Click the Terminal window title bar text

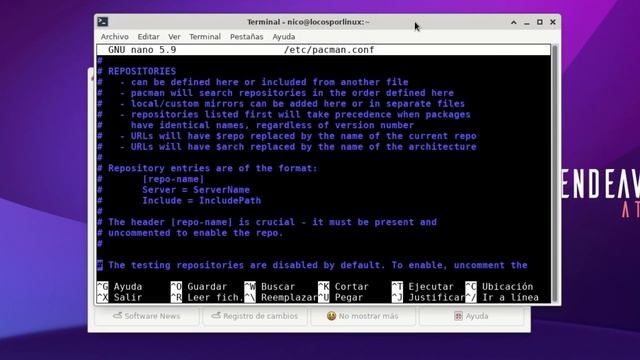[308, 22]
